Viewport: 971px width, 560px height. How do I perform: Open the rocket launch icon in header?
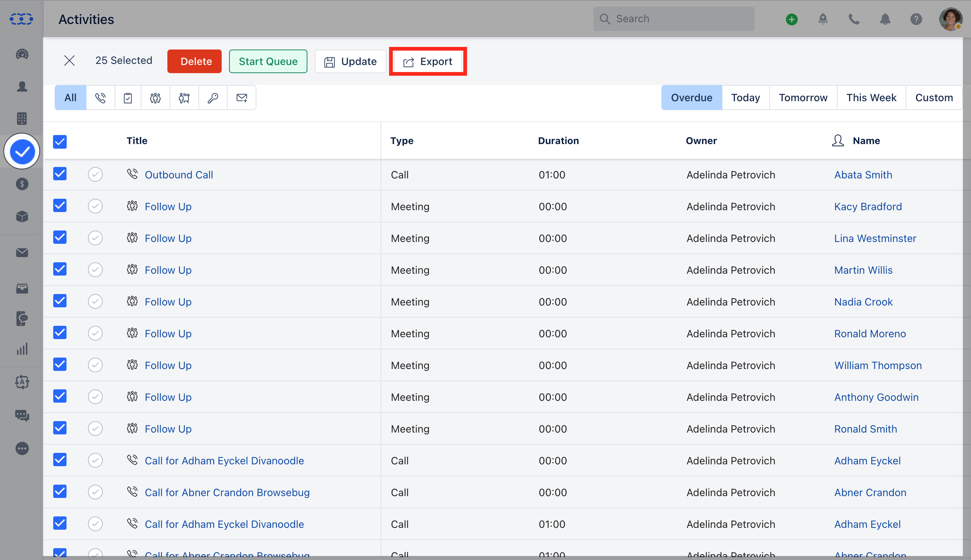(x=823, y=19)
